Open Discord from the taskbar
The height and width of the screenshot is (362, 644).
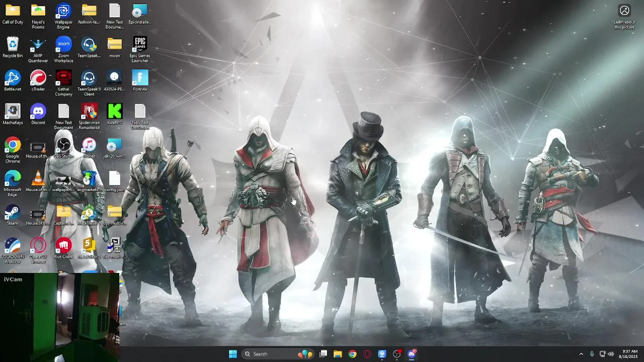click(x=412, y=354)
